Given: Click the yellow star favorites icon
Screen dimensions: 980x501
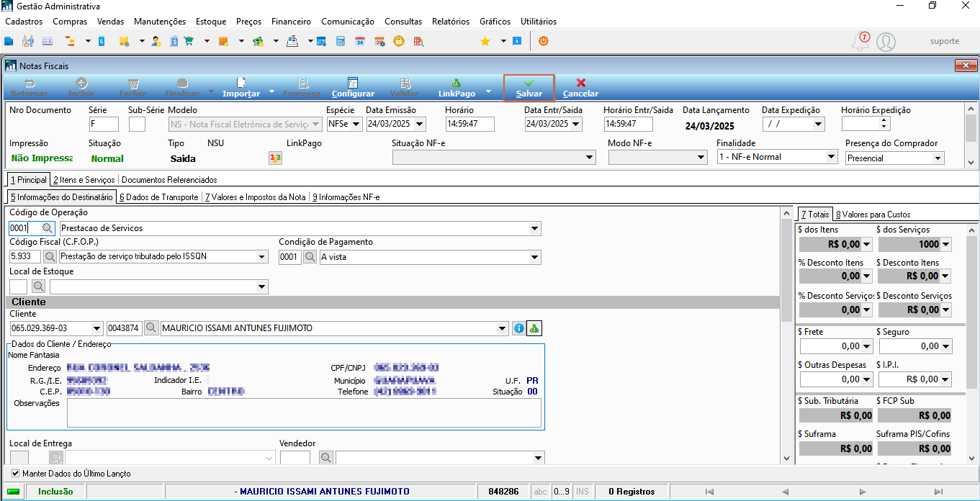Looking at the screenshot, I should pos(485,41).
